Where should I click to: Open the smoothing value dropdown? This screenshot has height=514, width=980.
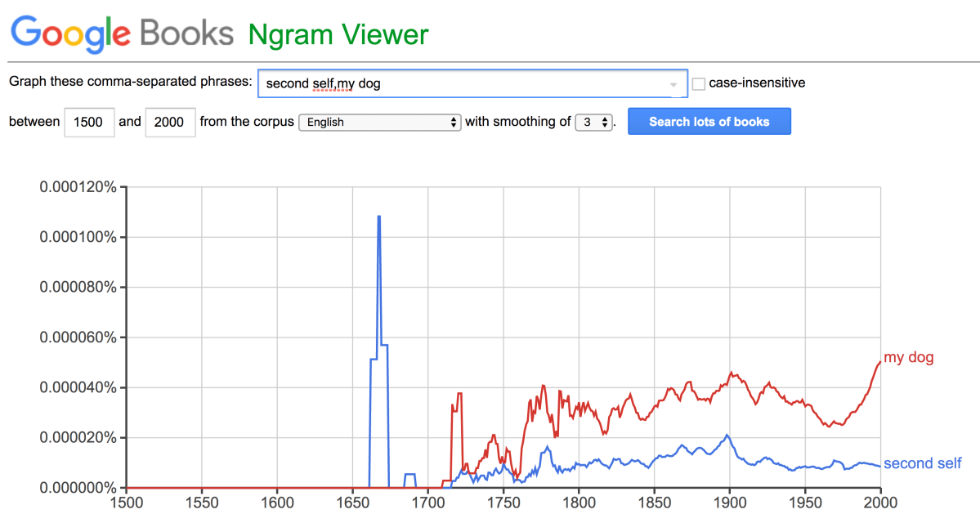[594, 123]
